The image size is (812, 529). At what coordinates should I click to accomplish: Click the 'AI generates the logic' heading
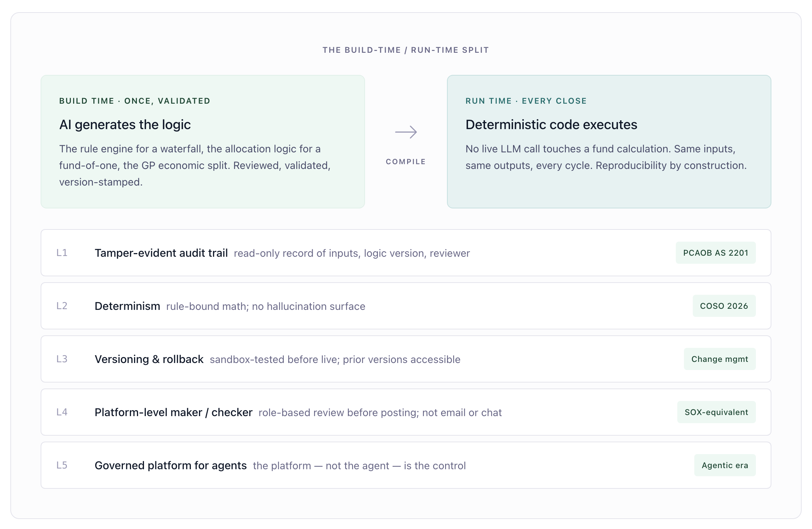[125, 125]
